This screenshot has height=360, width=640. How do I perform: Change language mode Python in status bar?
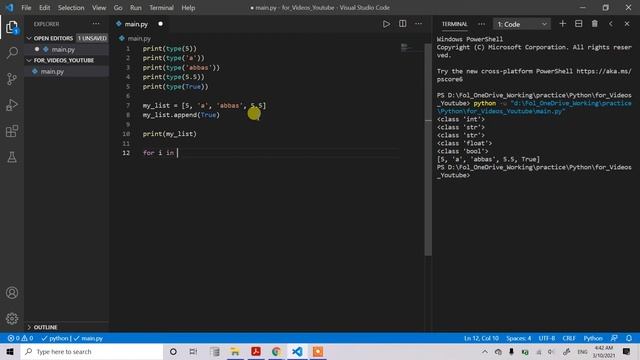click(593, 338)
